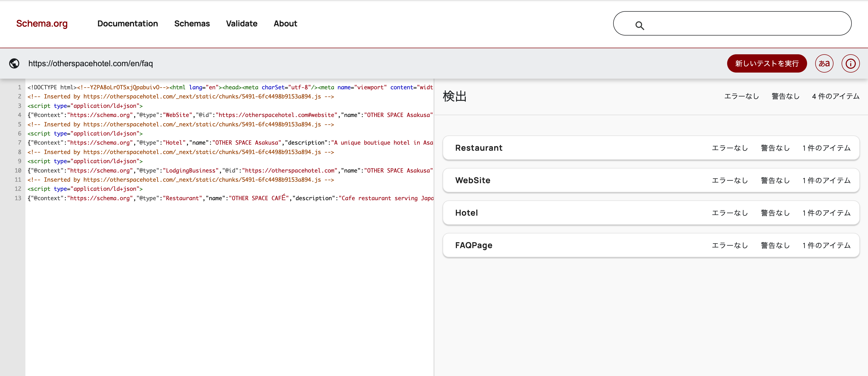Click code line 13 Restaurant JSON-LD

[x=230, y=198]
